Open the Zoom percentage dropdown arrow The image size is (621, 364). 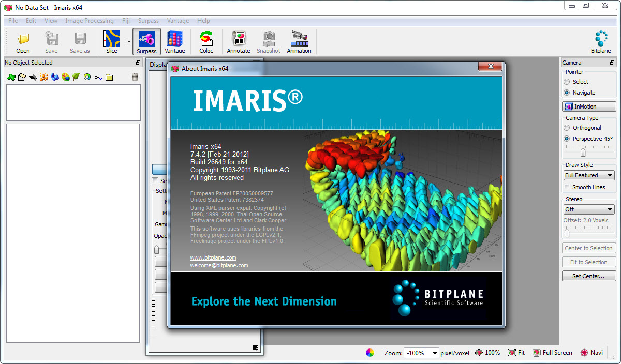pos(434,353)
